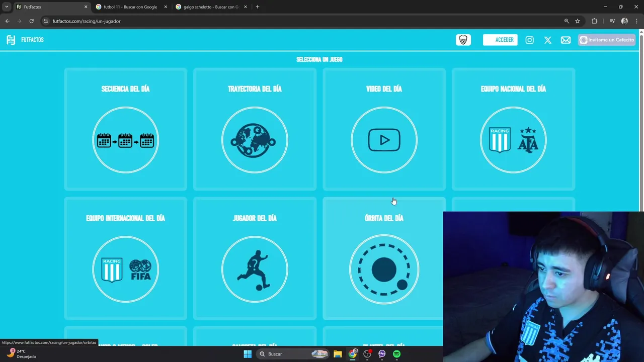Switch to the galgo schelotto search tab
644x362 pixels.
(210, 7)
